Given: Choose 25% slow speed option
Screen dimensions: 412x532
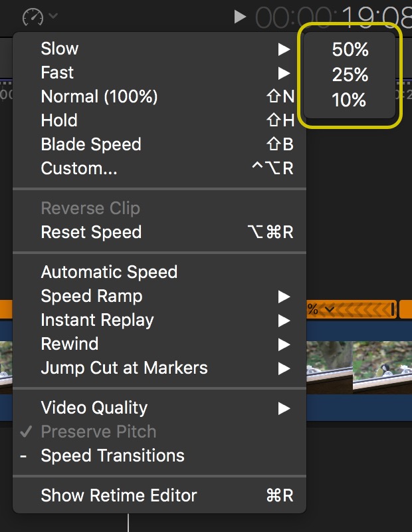Looking at the screenshot, I should pyautogui.click(x=350, y=74).
